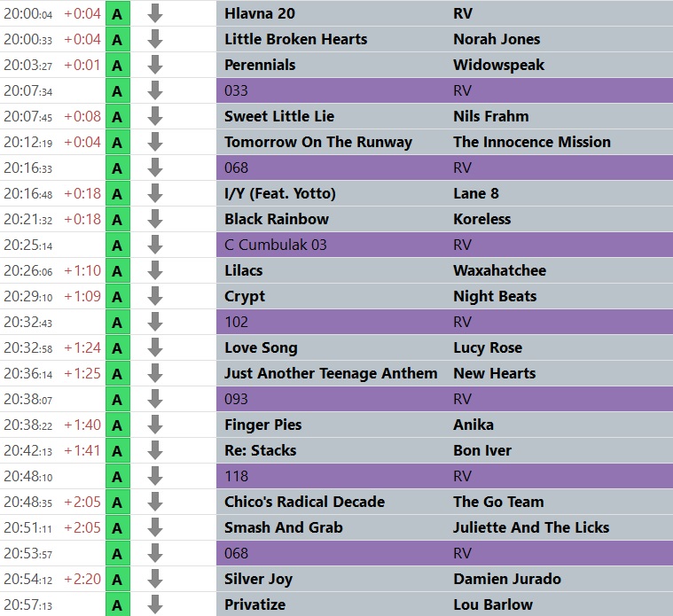Click the down arrow on Sweet Little Lie row
Image resolution: width=673 pixels, height=616 pixels.
point(155,116)
